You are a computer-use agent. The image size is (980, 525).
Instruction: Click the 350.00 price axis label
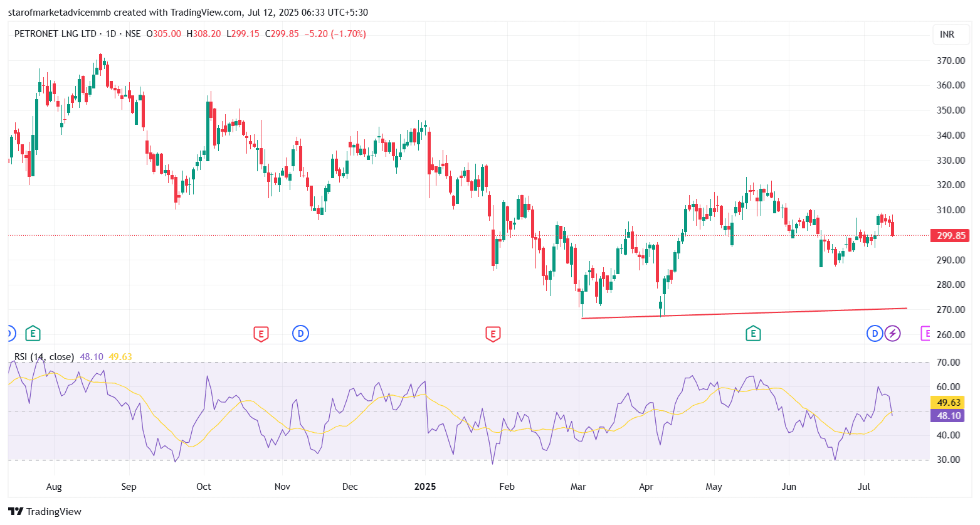tap(951, 110)
